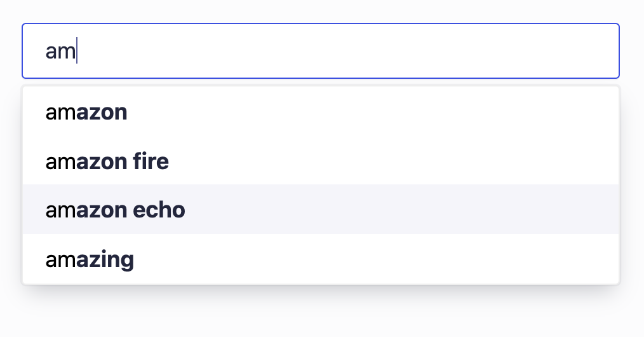Select the entry with bold "azing"
The height and width of the screenshot is (337, 644).
coord(90,259)
